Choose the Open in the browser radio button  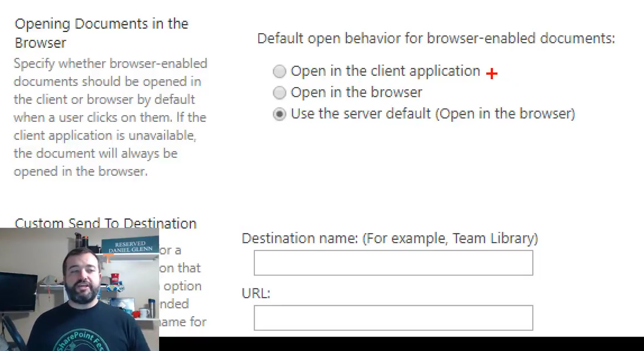click(279, 93)
